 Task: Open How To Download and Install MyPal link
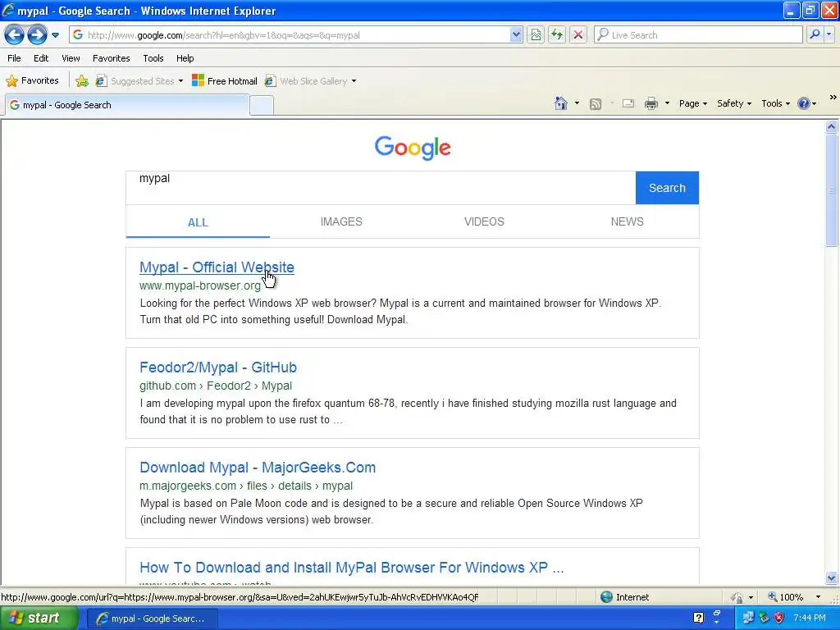(351, 568)
